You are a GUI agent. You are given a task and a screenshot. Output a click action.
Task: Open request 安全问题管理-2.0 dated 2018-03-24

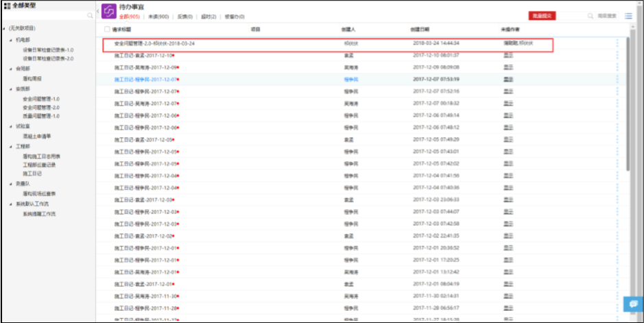point(154,43)
